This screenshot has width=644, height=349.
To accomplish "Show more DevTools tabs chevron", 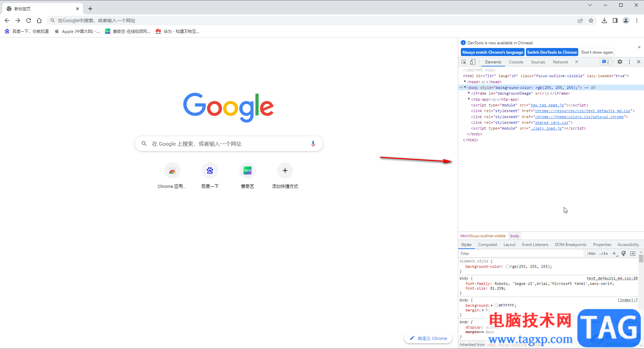I will 577,62.
